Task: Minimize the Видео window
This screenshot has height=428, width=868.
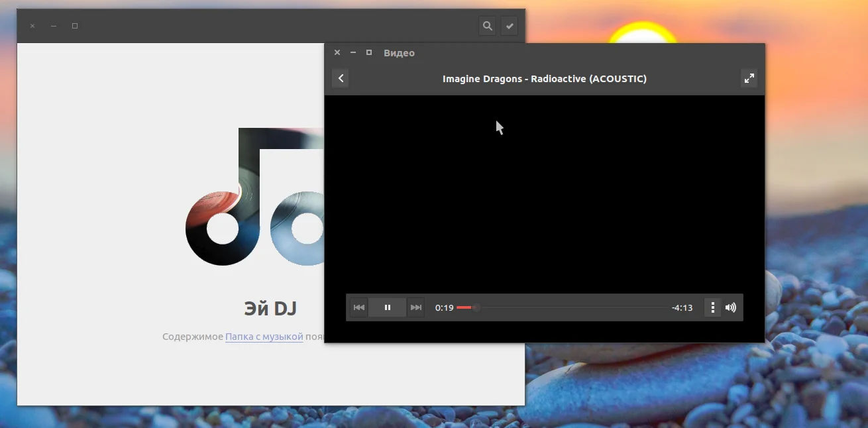Action: [x=353, y=52]
